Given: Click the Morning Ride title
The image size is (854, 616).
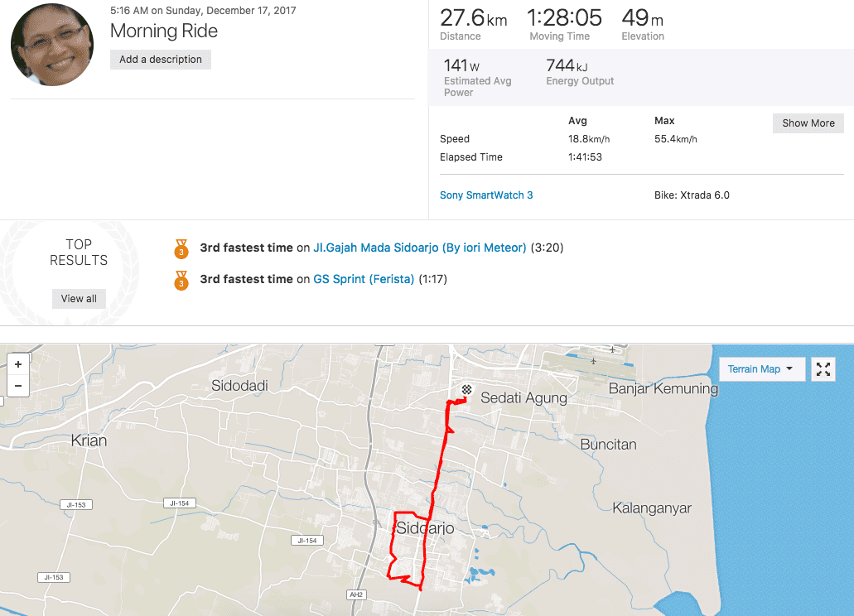Looking at the screenshot, I should coord(164,31).
